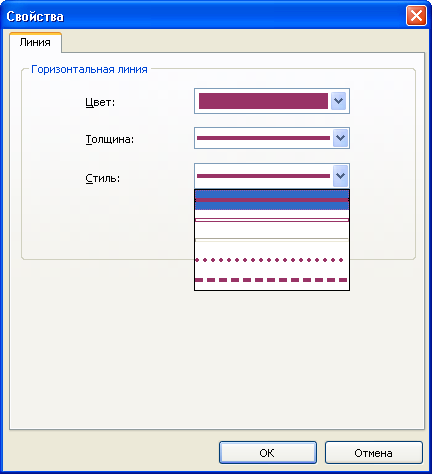The height and width of the screenshot is (474, 432).
Task: Collapse the Стиль dropdown using its arrow
Action: pyautogui.click(x=340, y=176)
